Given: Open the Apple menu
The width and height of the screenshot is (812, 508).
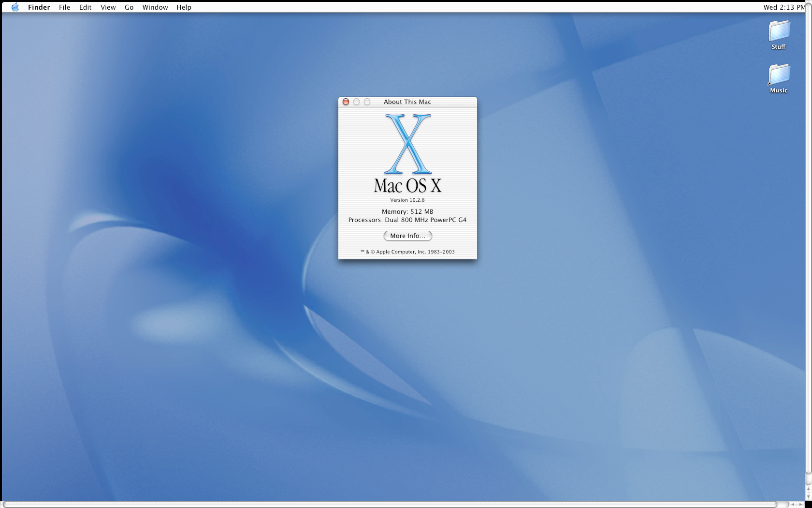Looking at the screenshot, I should click(x=15, y=7).
